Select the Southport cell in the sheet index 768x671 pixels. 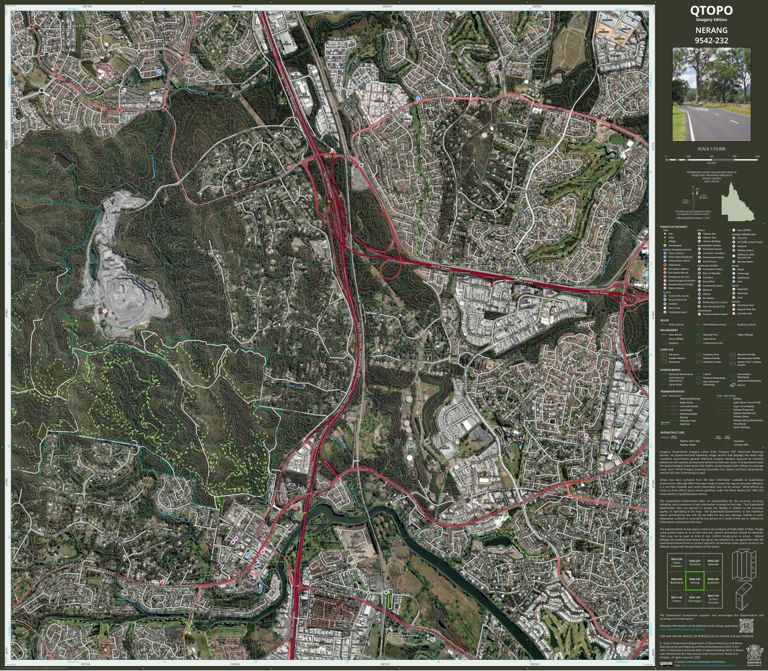[713, 581]
